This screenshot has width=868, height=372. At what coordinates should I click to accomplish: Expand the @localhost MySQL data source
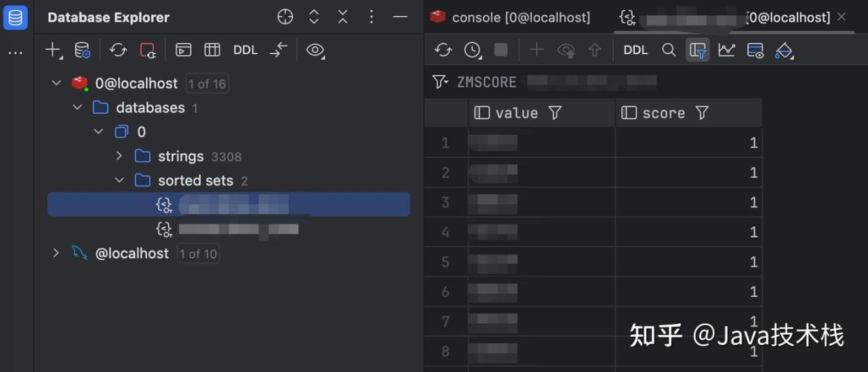pyautogui.click(x=56, y=253)
